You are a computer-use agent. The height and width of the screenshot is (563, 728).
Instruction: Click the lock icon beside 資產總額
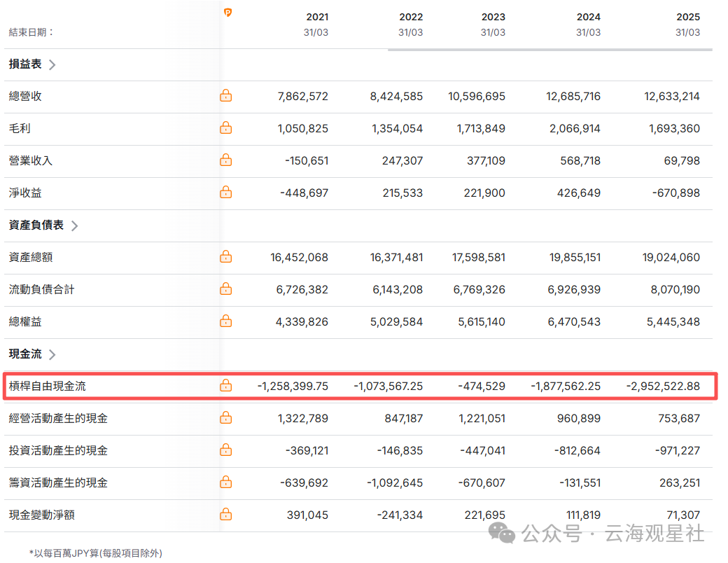[225, 257]
